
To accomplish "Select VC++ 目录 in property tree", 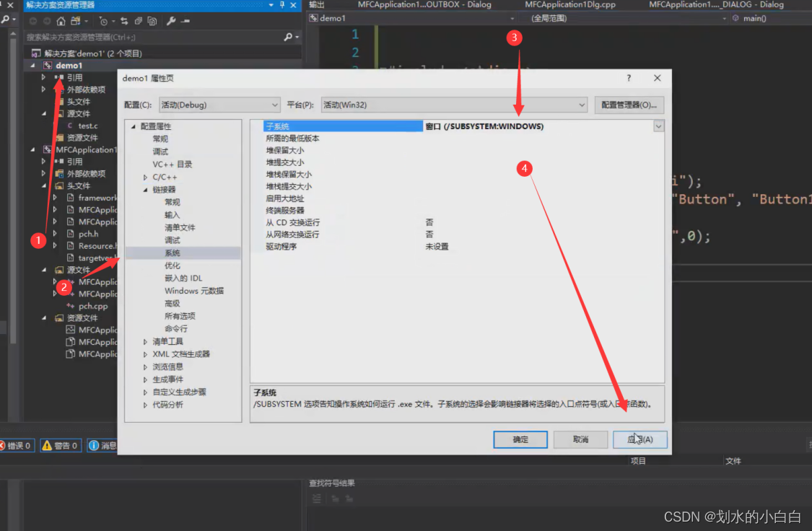I will [x=173, y=164].
